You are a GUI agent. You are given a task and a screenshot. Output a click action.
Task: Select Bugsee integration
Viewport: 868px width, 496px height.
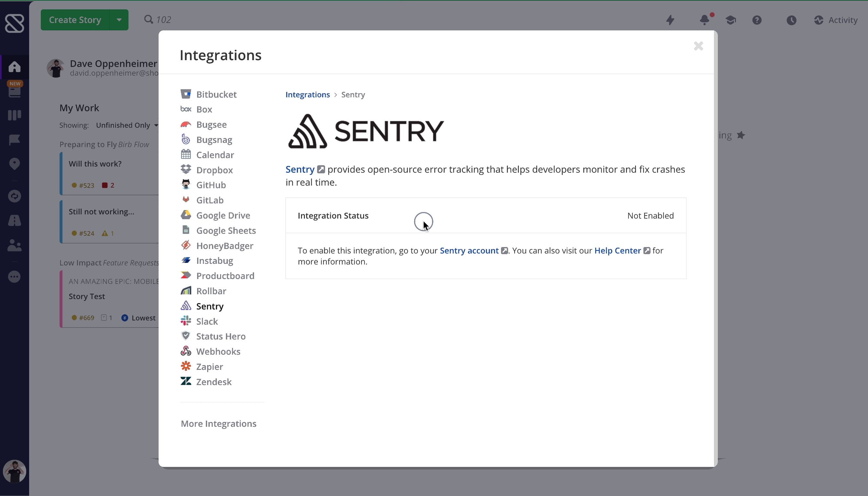[x=204, y=125]
